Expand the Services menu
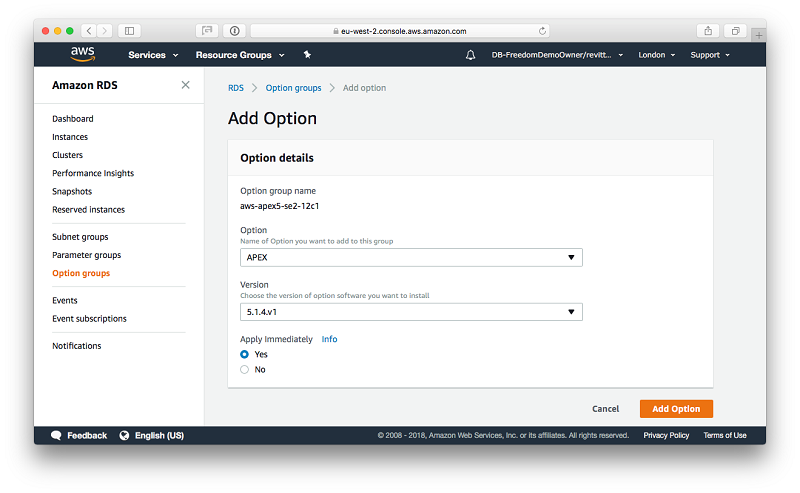 point(153,55)
